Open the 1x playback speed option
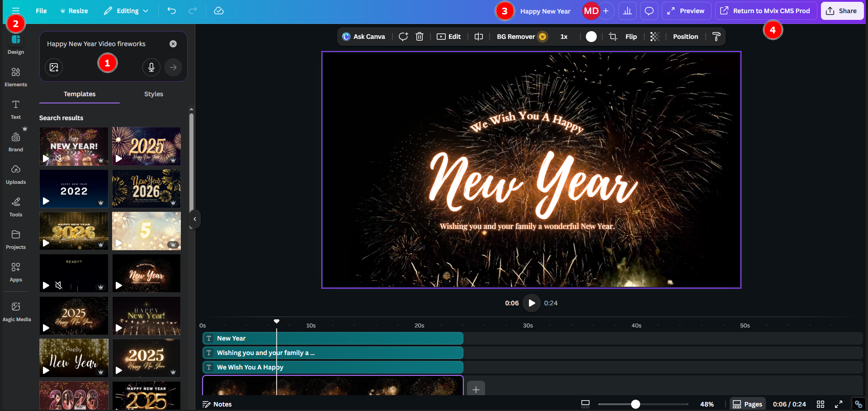Screen dimensions: 868x411 [x=564, y=37]
